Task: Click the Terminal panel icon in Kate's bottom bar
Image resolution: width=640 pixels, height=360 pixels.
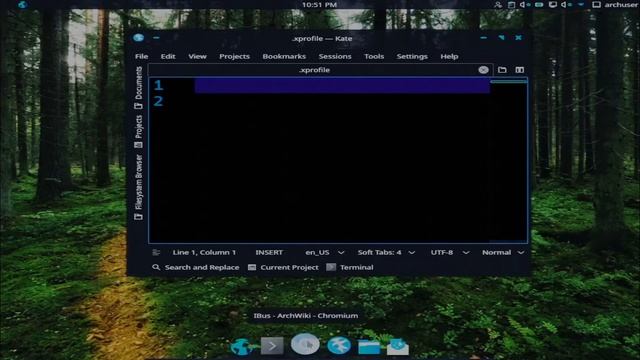Action: pyautogui.click(x=331, y=267)
